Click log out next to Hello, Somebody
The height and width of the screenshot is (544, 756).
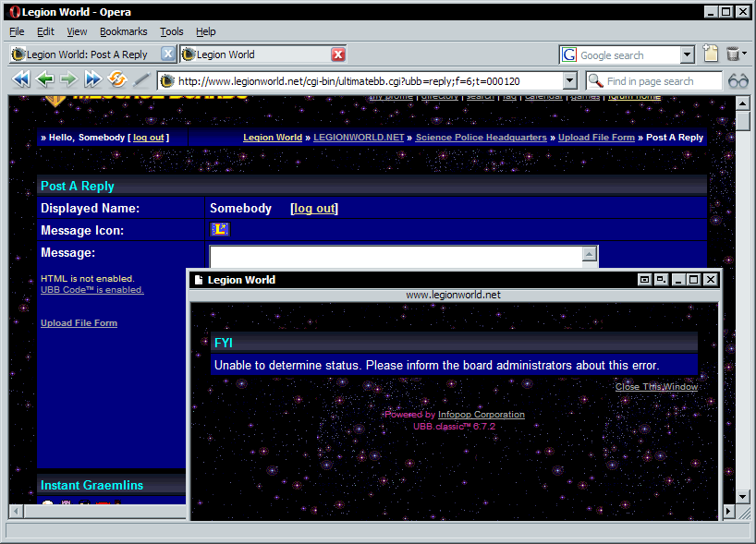(149, 138)
